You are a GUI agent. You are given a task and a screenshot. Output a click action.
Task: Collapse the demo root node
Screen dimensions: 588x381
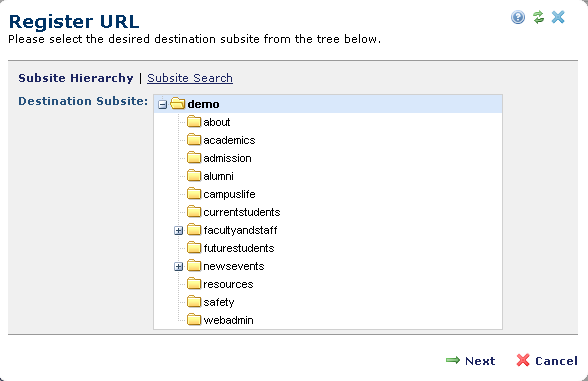pos(162,104)
